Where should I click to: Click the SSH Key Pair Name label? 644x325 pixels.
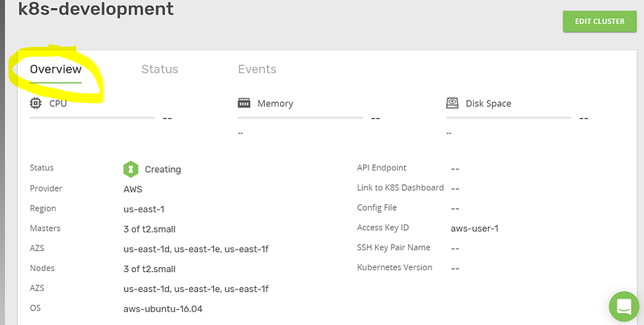click(x=394, y=247)
